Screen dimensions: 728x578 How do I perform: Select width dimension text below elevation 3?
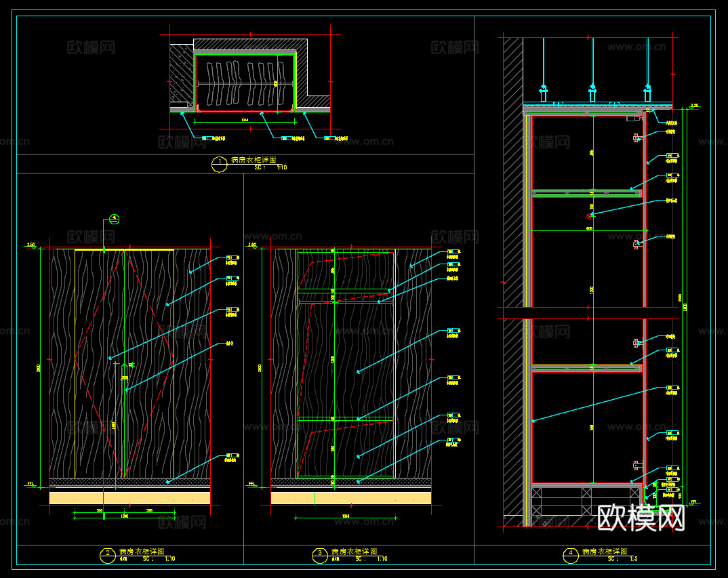pyautogui.click(x=346, y=516)
